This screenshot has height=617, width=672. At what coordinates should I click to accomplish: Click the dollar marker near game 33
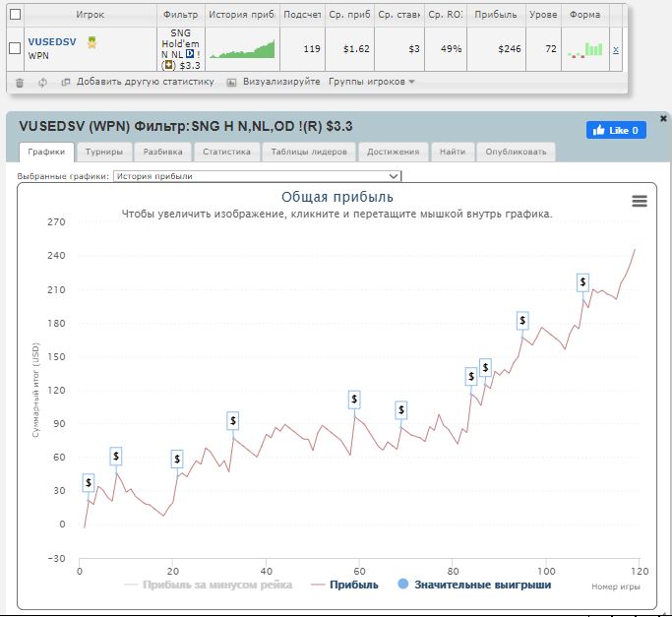click(x=233, y=420)
